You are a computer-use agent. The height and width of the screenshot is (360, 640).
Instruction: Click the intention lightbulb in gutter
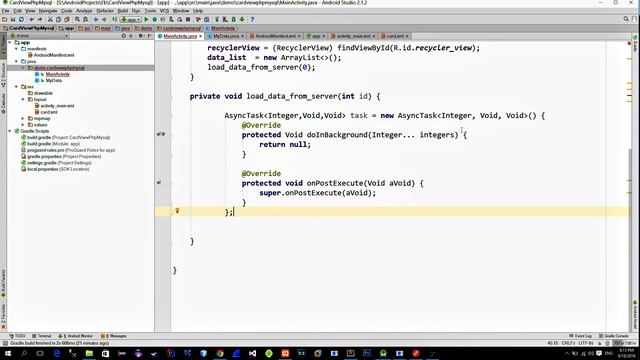tap(177, 211)
